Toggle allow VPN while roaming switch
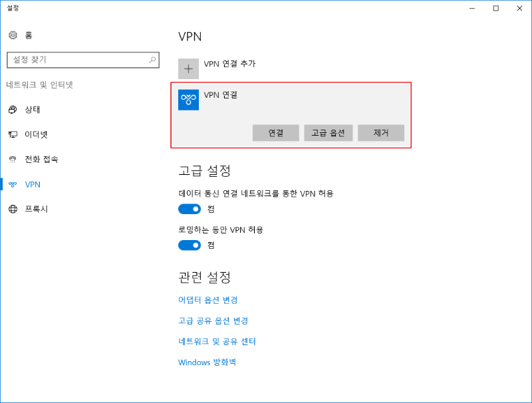Image resolution: width=532 pixels, height=403 pixels. 190,245
